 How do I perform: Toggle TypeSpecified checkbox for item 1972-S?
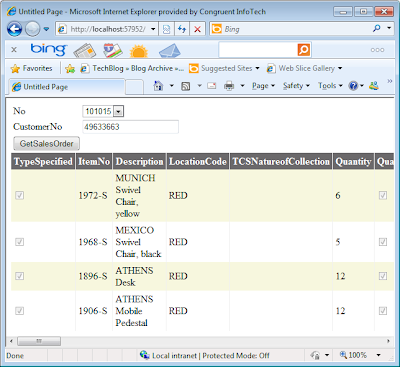(x=20, y=195)
